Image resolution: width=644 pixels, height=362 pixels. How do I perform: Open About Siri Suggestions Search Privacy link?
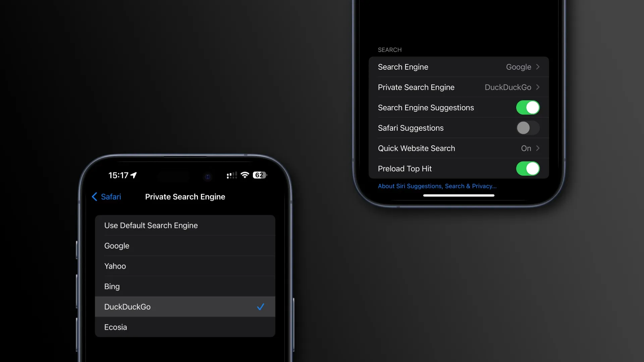[437, 186]
